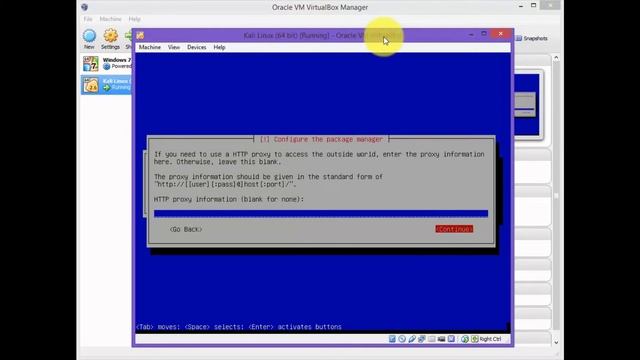Open the Help menu in Kali VM window
This screenshot has height=360, width=640.
(220, 47)
